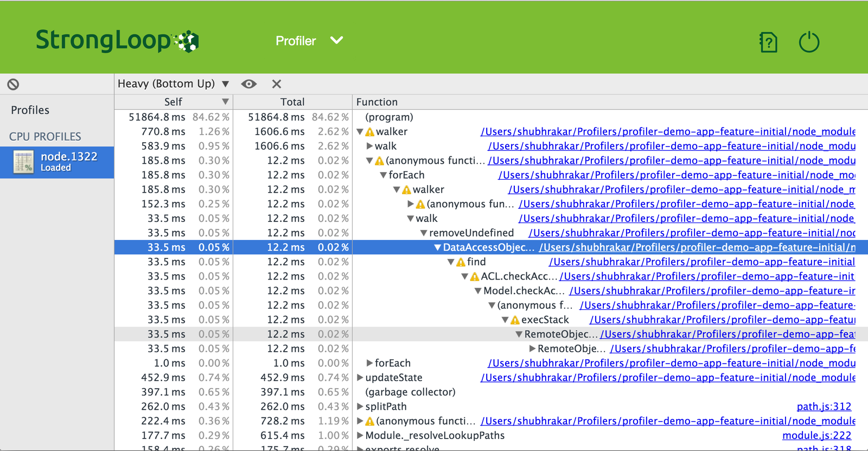
Task: Click the exclude selected function X icon
Action: (277, 84)
